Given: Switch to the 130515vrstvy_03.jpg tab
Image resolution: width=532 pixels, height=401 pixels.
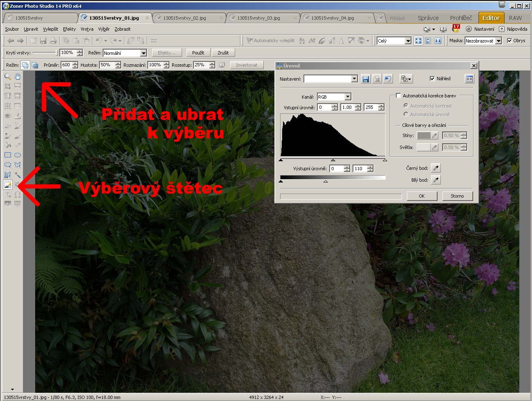Looking at the screenshot, I should 258,18.
